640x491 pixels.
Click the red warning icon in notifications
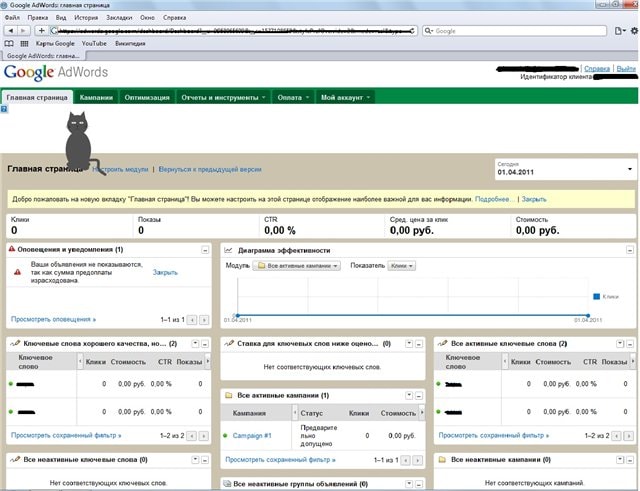[17, 272]
